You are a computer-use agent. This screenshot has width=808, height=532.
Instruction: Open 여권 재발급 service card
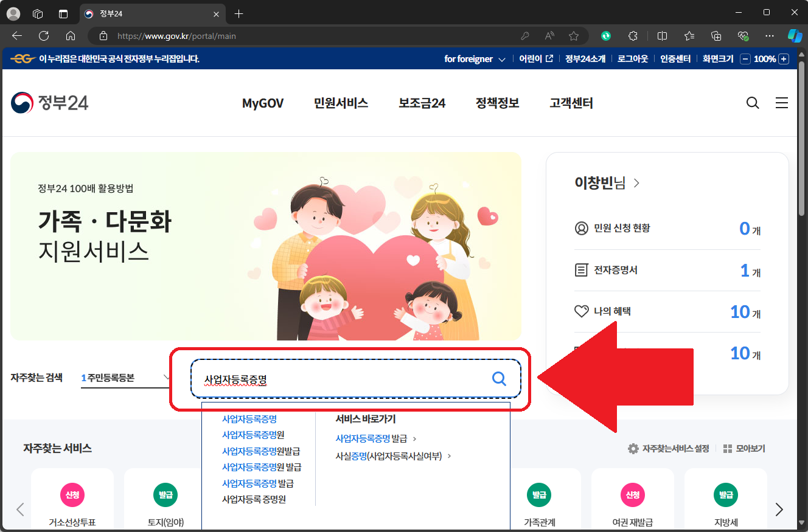pos(633,500)
